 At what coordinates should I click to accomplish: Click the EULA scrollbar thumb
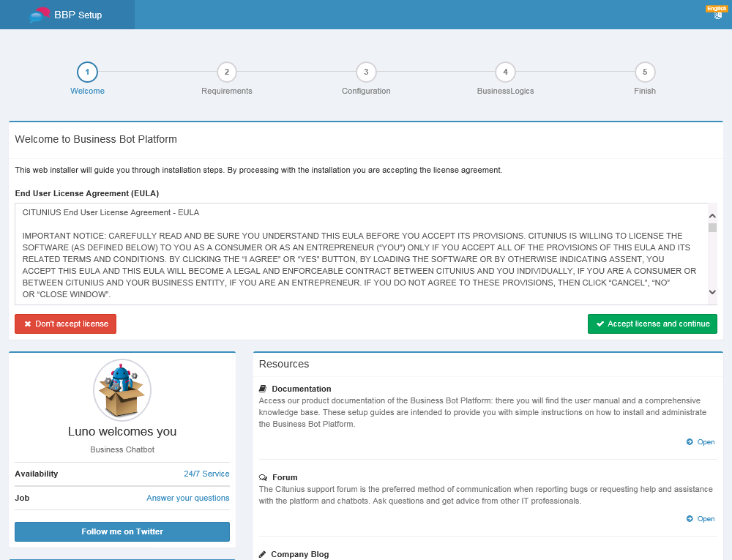click(x=712, y=228)
